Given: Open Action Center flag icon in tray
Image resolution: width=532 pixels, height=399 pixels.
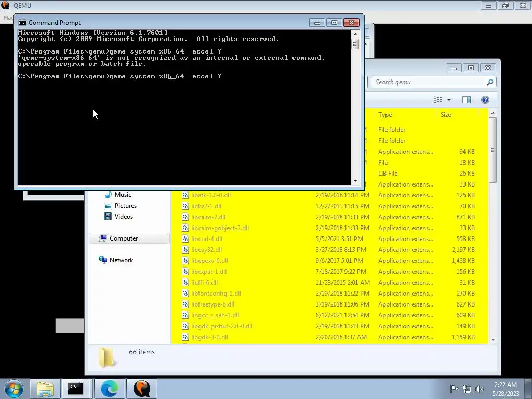Looking at the screenshot, I should [x=454, y=389].
